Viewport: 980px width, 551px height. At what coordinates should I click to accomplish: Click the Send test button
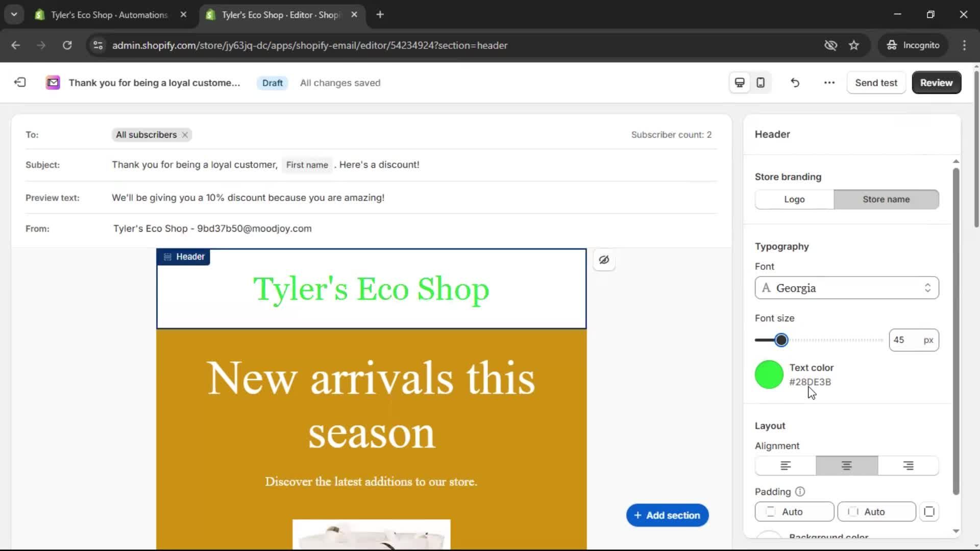876,82
